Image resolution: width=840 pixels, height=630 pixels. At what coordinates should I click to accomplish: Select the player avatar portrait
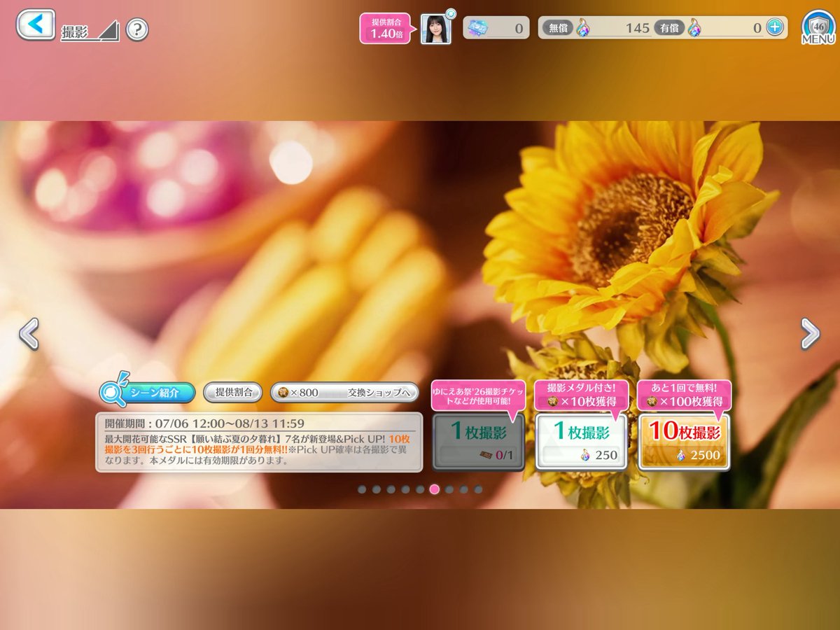[x=435, y=29]
